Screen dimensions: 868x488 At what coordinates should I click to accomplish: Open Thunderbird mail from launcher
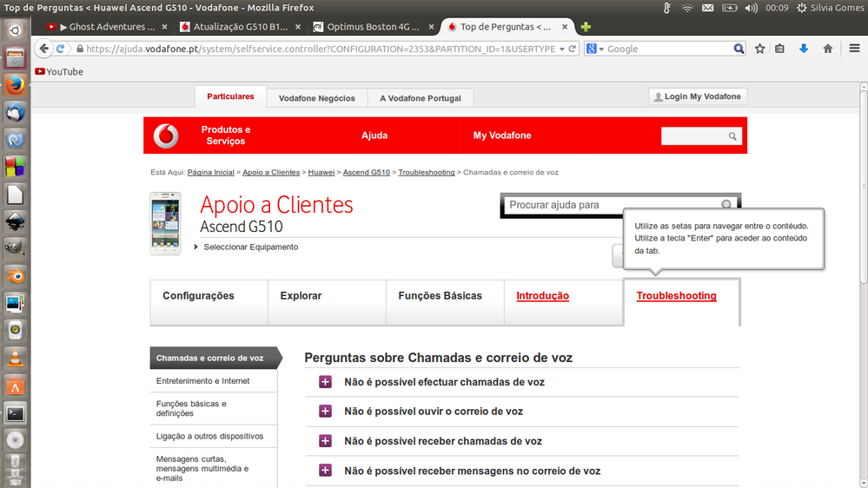[15, 112]
